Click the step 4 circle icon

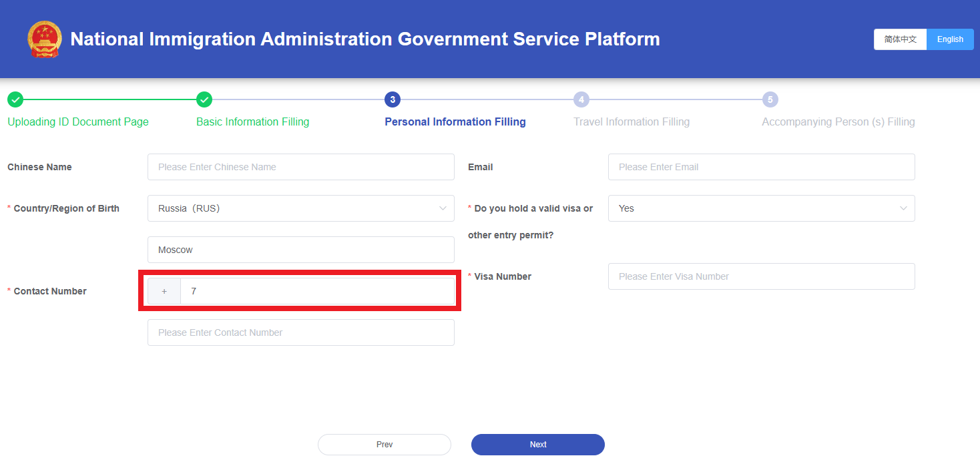click(x=581, y=100)
